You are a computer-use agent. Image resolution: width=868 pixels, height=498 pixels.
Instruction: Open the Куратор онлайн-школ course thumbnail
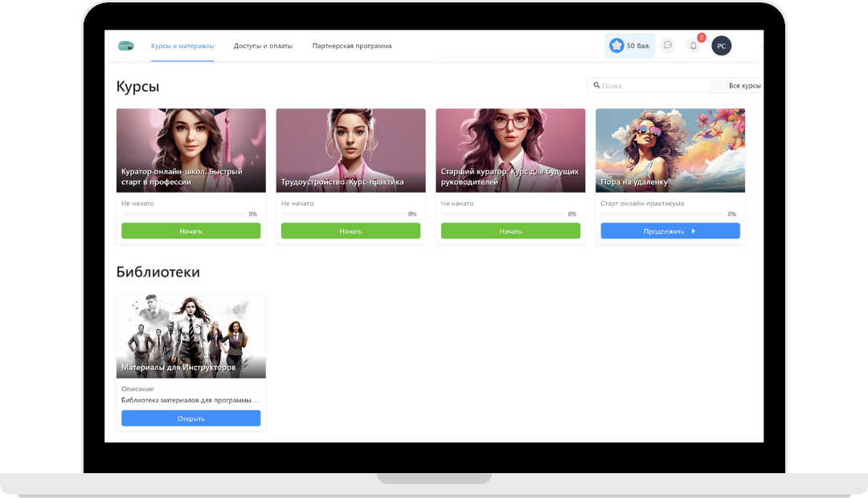tap(190, 149)
